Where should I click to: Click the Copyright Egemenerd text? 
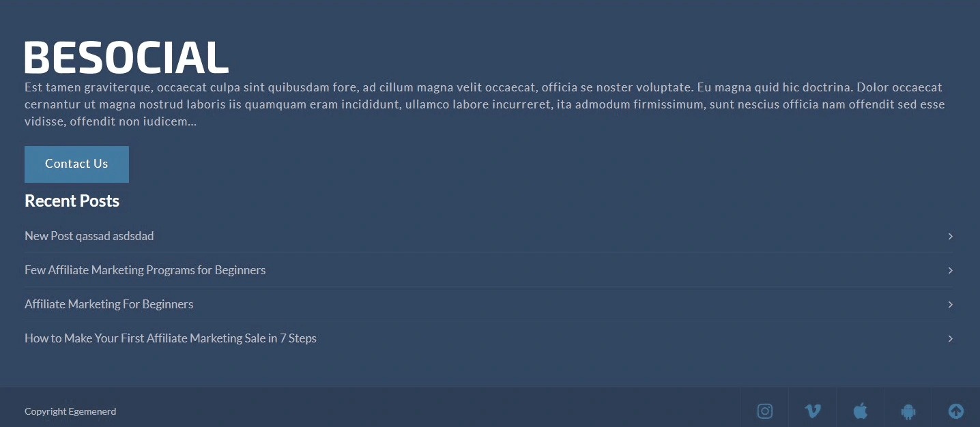[x=70, y=411]
